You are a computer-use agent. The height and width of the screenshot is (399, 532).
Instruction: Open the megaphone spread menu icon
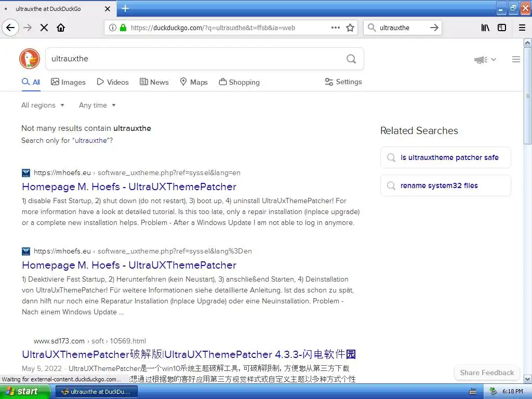[485, 60]
